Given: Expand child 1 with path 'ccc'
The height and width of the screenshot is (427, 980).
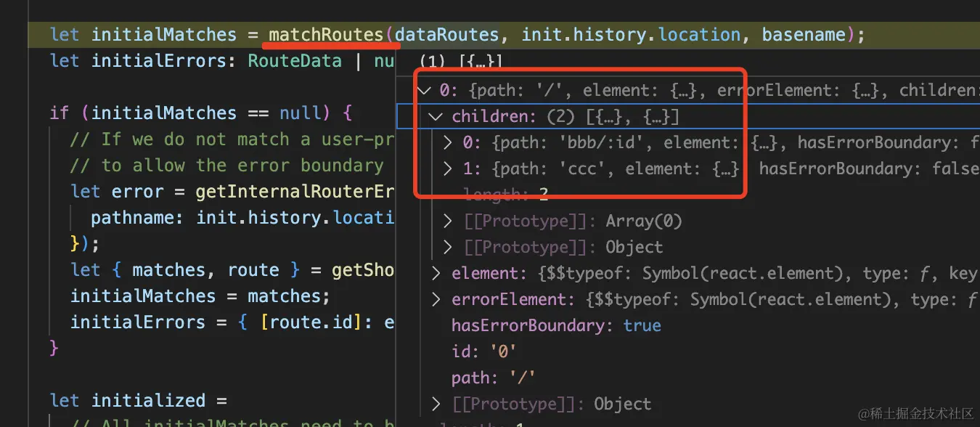Looking at the screenshot, I should coord(448,169).
